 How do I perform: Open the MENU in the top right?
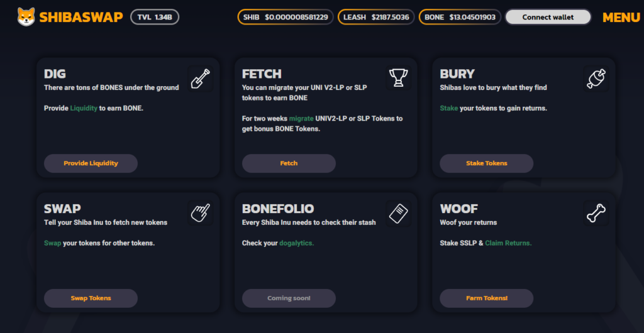click(621, 18)
